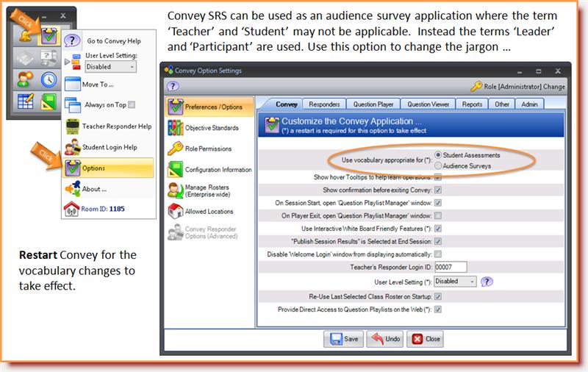588x372 pixels.
Task: Enable Disable Welcome Login window checkbox
Action: [x=437, y=254]
